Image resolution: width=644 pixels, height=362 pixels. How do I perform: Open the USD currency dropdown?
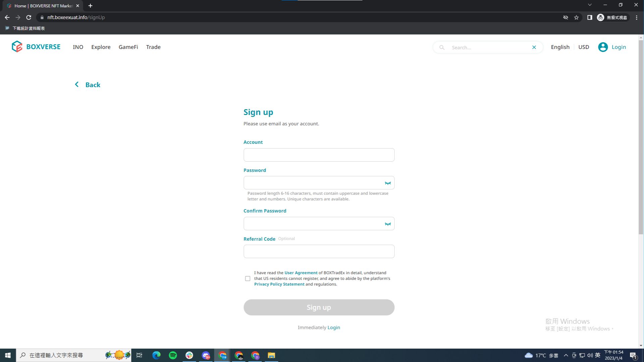pos(583,47)
